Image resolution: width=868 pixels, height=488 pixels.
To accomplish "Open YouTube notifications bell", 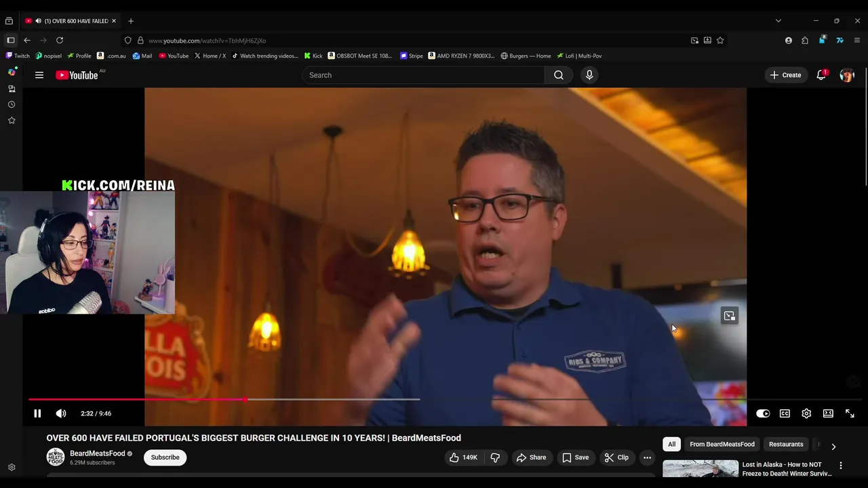I will click(x=821, y=75).
